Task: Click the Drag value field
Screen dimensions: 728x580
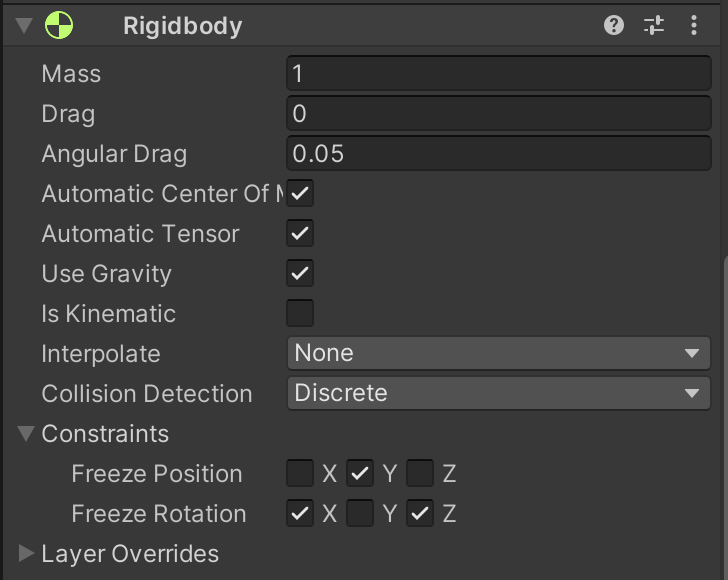Action: click(x=499, y=113)
